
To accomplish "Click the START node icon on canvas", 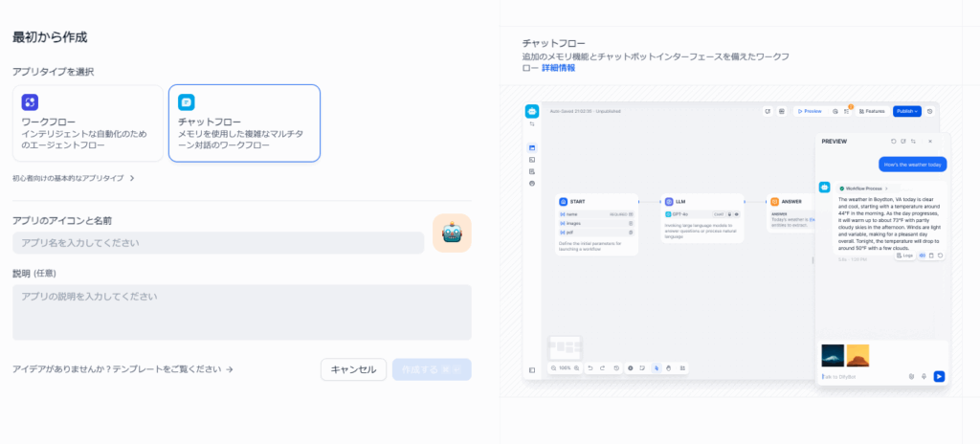I will (x=564, y=202).
